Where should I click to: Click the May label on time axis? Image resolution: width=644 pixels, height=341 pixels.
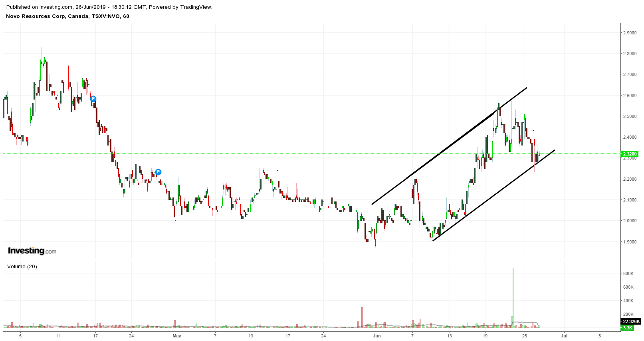coord(177,336)
